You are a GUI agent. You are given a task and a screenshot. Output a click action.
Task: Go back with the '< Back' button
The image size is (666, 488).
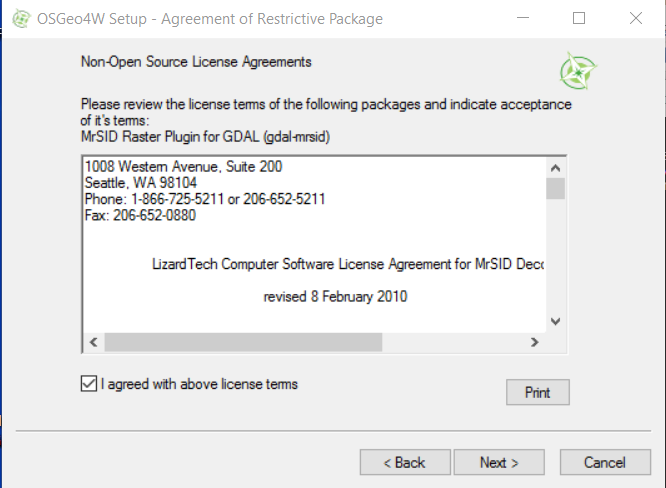405,462
